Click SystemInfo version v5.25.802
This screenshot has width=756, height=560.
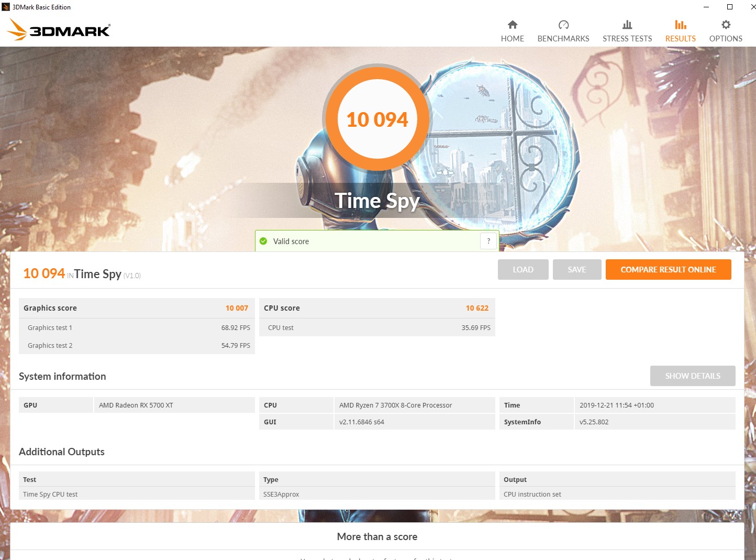655,422
